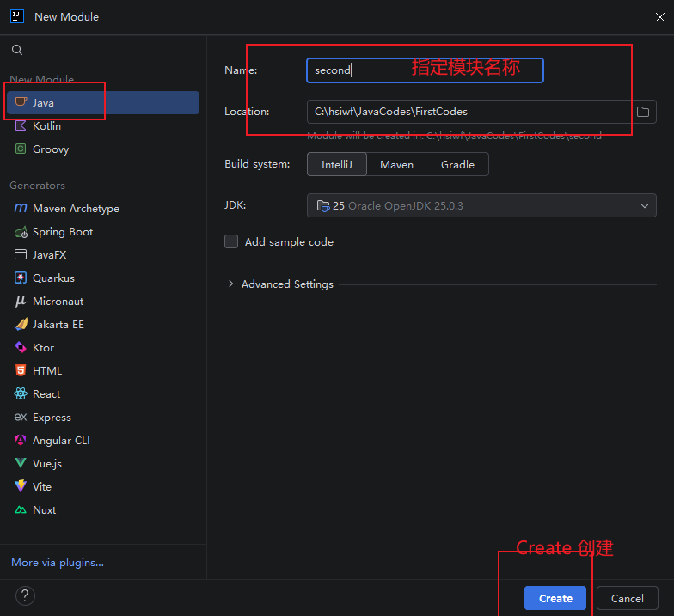
Task: Select the Jakarta EE generator icon
Action: click(x=21, y=325)
